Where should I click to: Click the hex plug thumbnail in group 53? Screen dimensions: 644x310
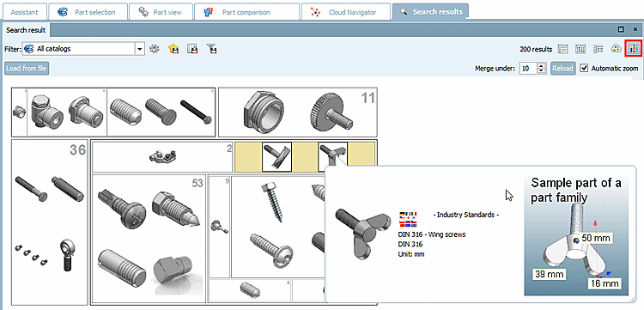tap(173, 270)
